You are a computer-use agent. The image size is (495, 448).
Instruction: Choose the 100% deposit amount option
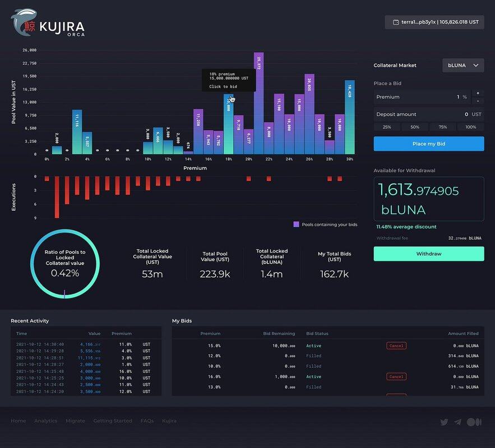tap(470, 127)
